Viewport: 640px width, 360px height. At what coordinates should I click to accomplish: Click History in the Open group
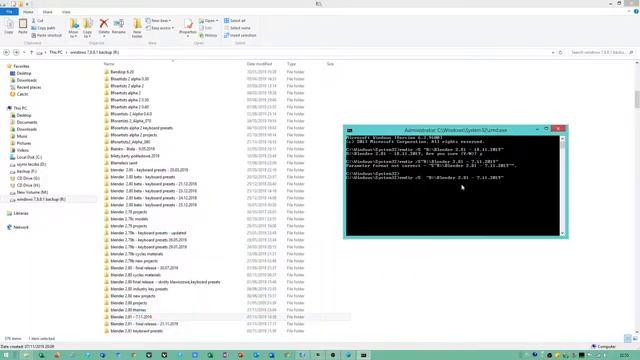209,36
